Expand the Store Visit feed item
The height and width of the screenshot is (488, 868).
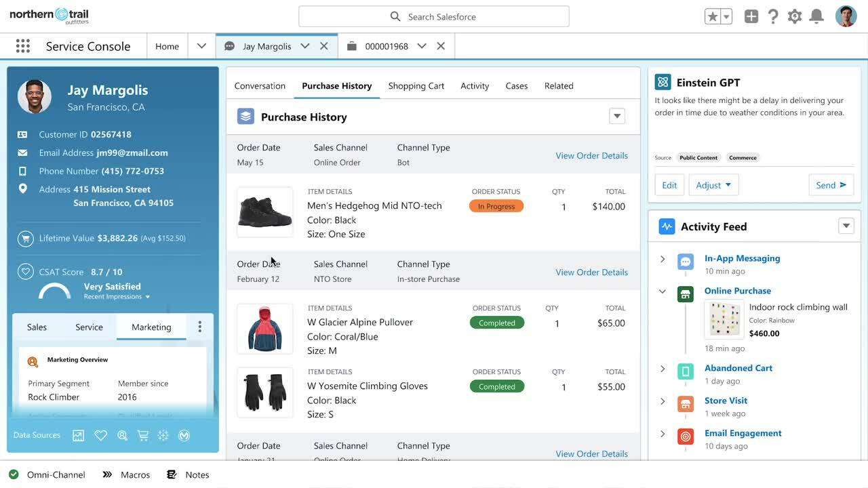[663, 401]
